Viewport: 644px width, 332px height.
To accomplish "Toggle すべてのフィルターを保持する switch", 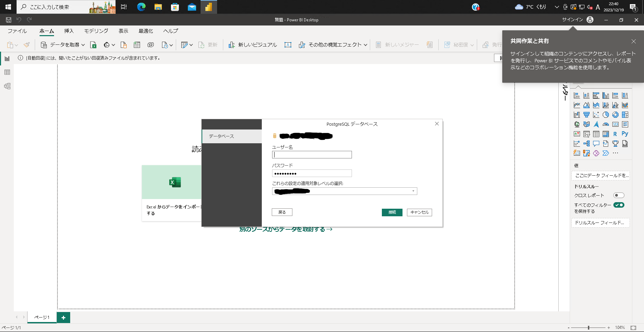I will [619, 205].
